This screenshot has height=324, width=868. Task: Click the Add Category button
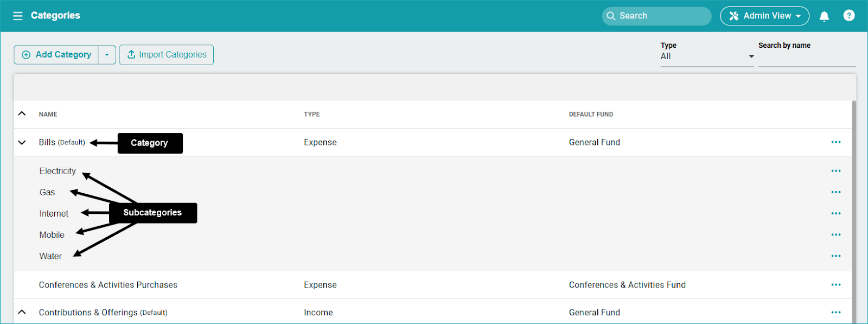pos(56,55)
